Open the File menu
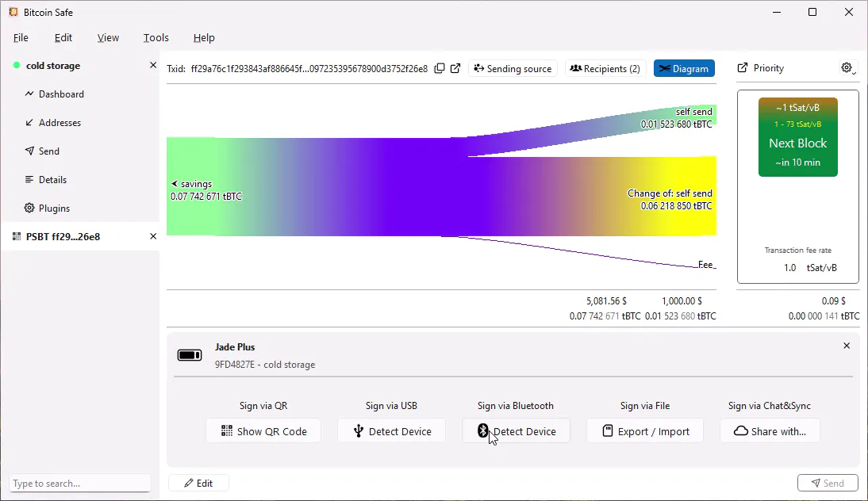The width and height of the screenshot is (868, 501). point(21,37)
